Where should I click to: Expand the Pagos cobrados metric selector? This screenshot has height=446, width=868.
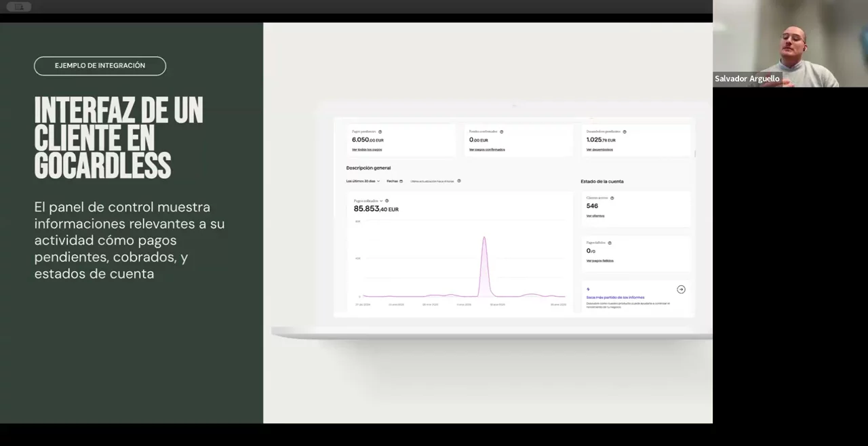[368, 201]
